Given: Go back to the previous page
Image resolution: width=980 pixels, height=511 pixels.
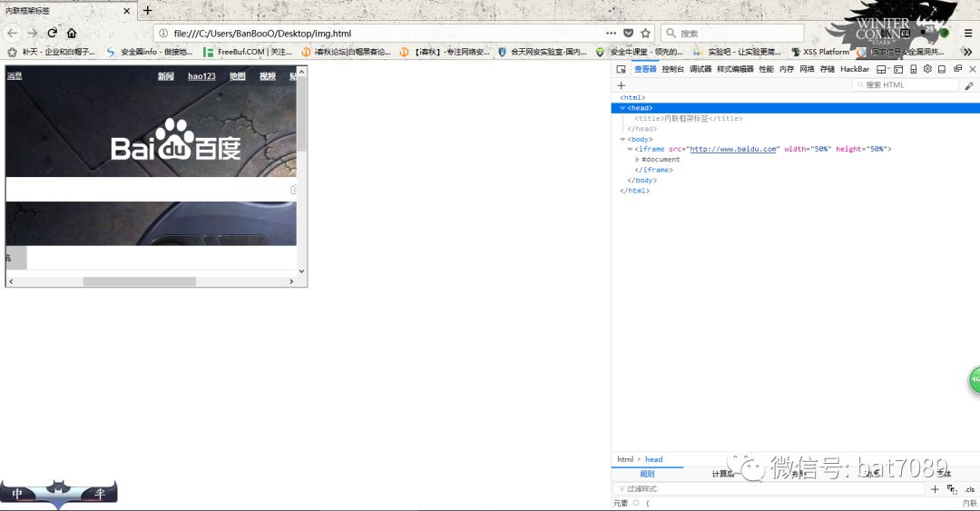Looking at the screenshot, I should point(12,34).
